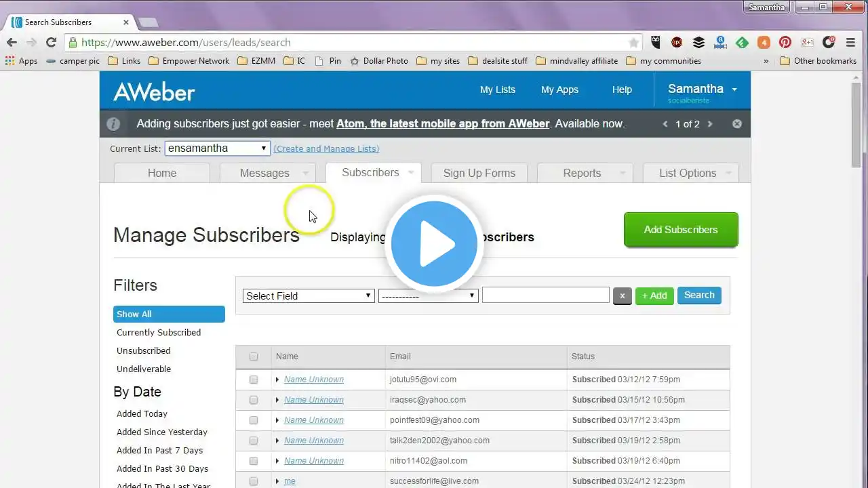The image size is (868, 488).
Task: Open the Pinterest extension icon
Action: point(785,42)
